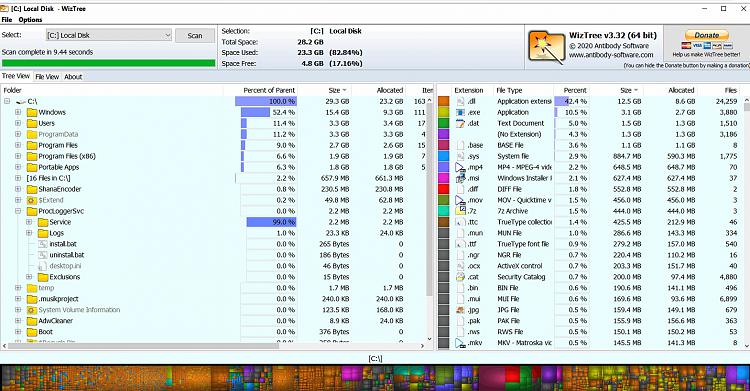Click the Logs folder icon
The width and height of the screenshot is (750, 391).
[x=43, y=234]
